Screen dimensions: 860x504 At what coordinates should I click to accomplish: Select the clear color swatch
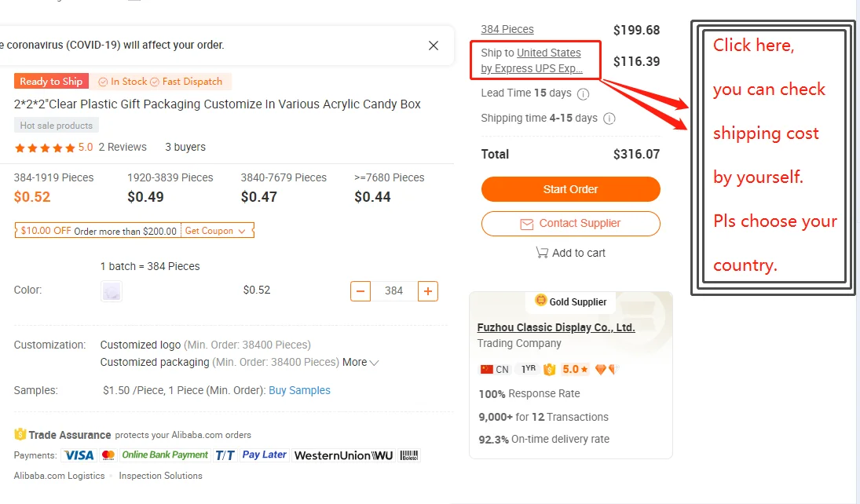(112, 291)
